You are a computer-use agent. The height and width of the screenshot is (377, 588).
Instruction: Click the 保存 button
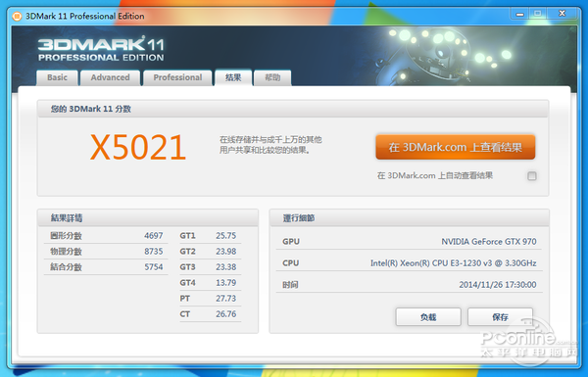tap(500, 317)
